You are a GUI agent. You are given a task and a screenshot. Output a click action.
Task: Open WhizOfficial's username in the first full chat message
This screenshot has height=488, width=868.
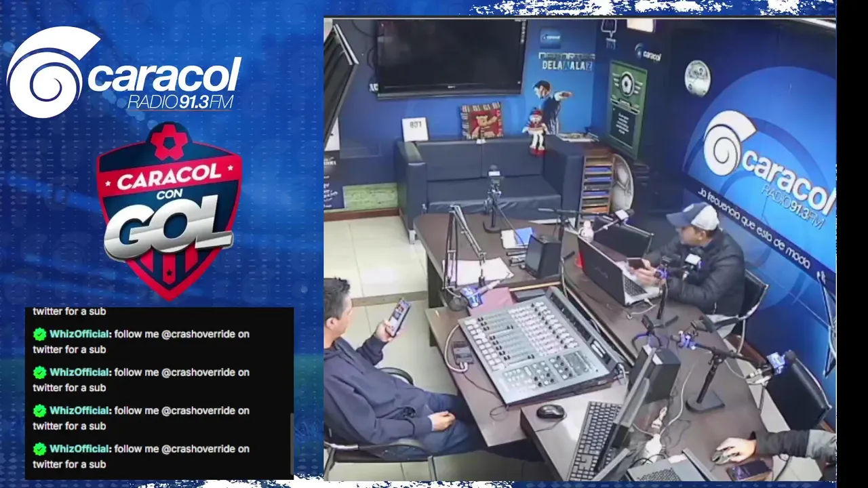[x=80, y=334]
